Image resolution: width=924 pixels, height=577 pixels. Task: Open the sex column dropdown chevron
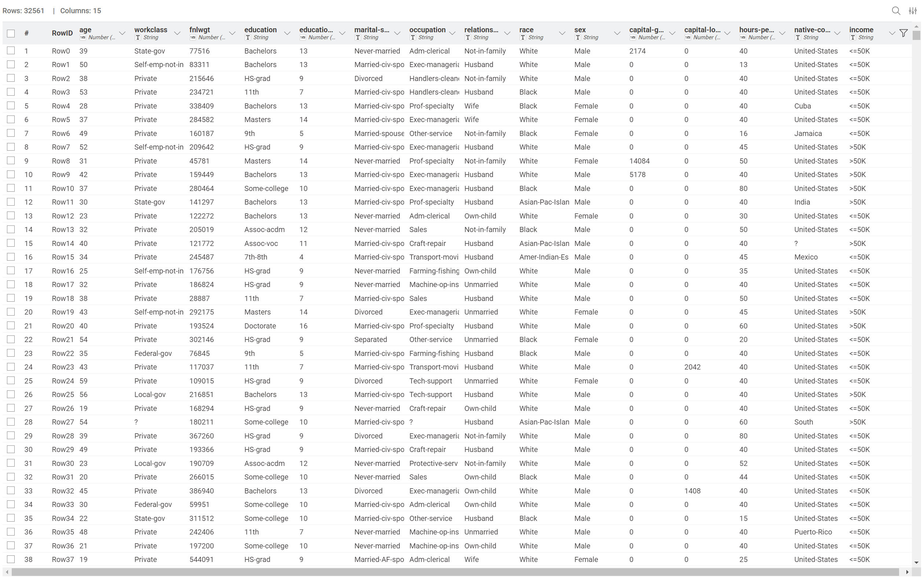[x=617, y=33]
